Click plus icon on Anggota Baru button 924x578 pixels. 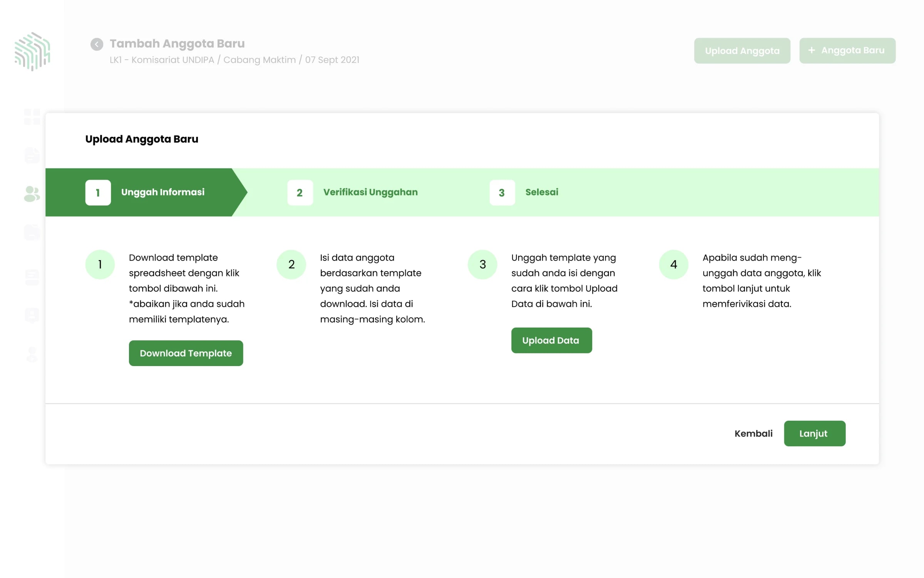pos(812,50)
